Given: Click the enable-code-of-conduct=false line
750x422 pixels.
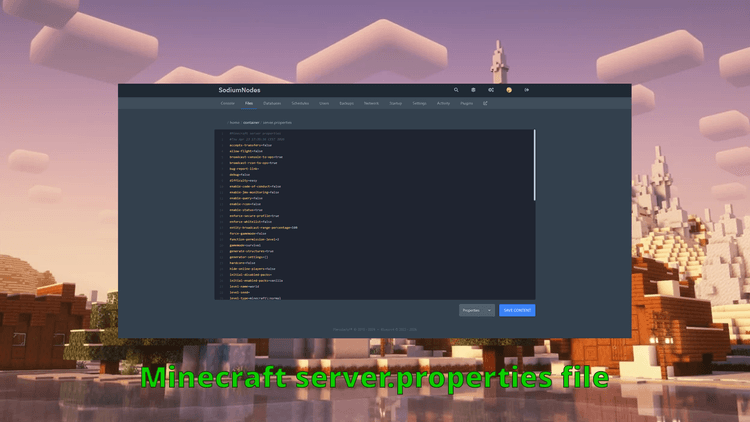Looking at the screenshot, I should click(x=255, y=187).
